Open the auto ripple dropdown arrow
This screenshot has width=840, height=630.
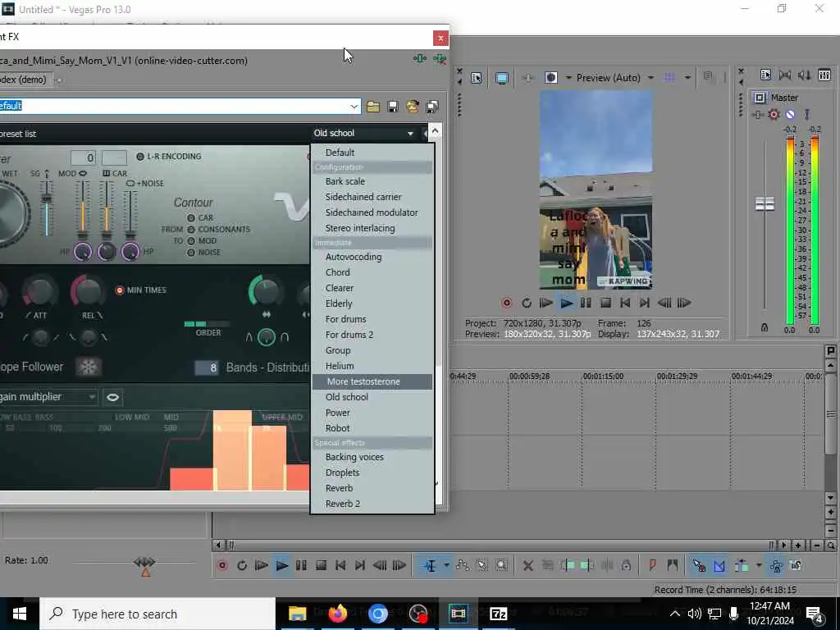point(759,565)
